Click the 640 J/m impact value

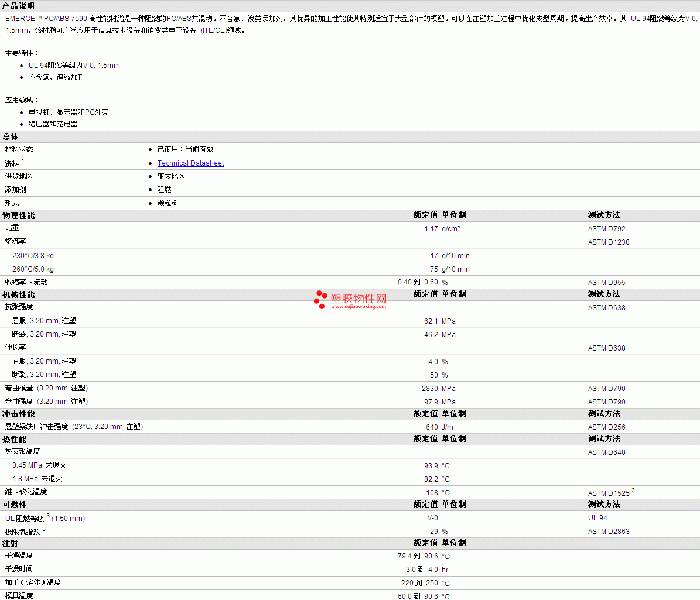[x=439, y=427]
